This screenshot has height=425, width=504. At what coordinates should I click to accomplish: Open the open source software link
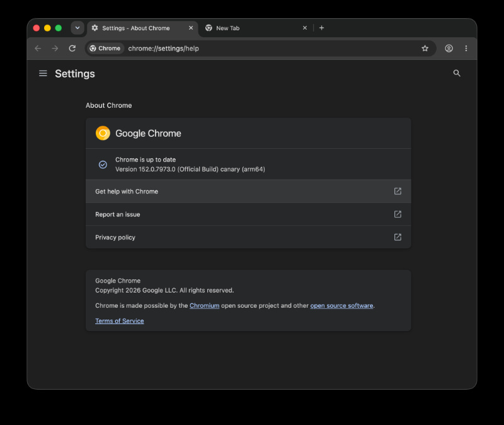pos(341,306)
